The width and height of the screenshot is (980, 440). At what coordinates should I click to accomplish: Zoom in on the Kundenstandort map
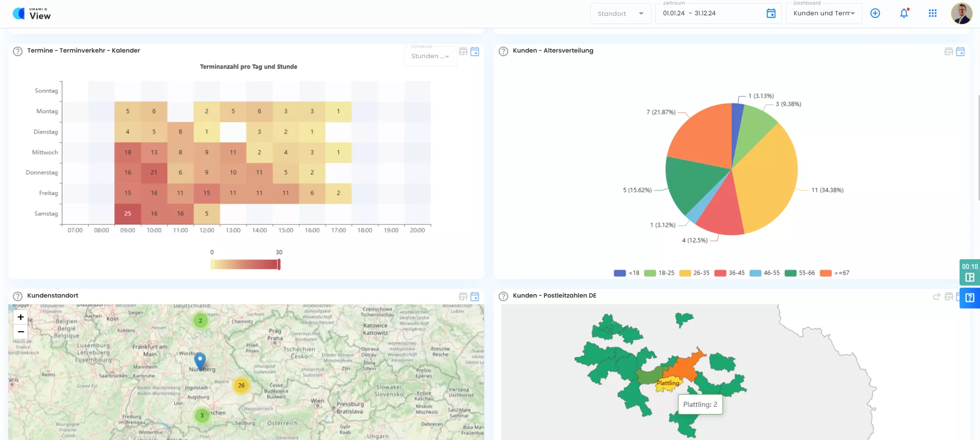click(20, 317)
